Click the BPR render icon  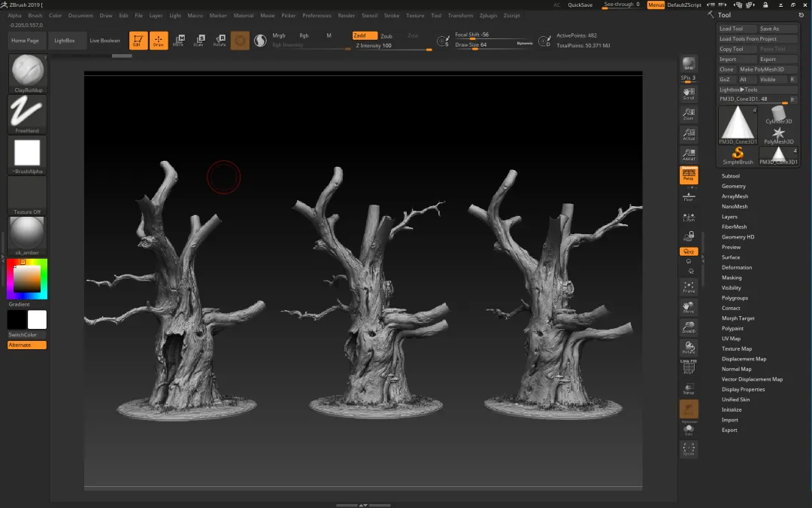point(689,63)
